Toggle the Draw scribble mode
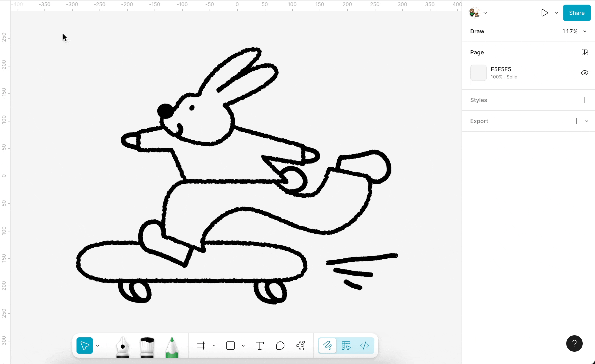The height and width of the screenshot is (364, 595). [327, 346]
